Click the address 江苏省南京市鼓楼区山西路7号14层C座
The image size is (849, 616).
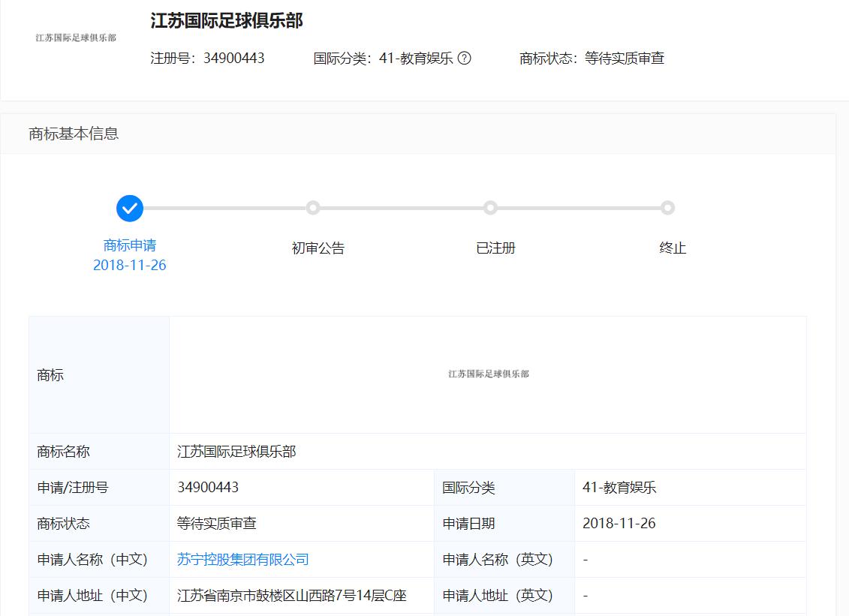292,596
